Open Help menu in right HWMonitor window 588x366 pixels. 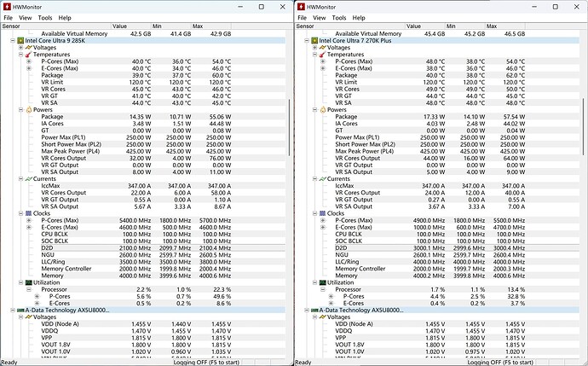click(359, 18)
